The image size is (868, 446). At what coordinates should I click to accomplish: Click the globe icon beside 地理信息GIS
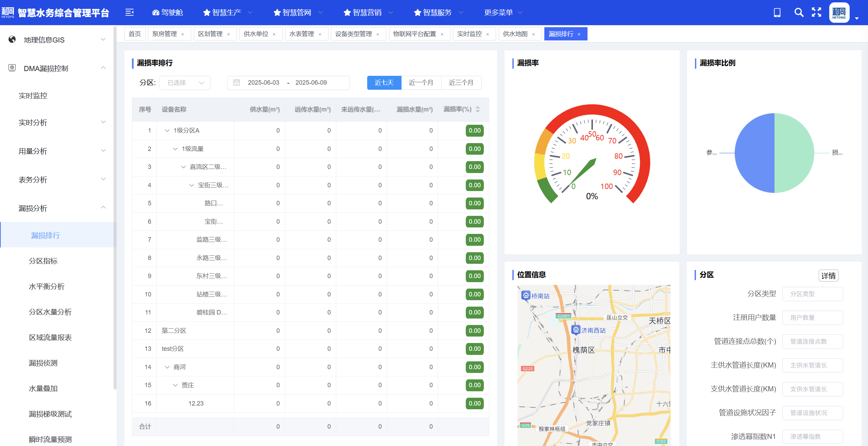pos(12,39)
